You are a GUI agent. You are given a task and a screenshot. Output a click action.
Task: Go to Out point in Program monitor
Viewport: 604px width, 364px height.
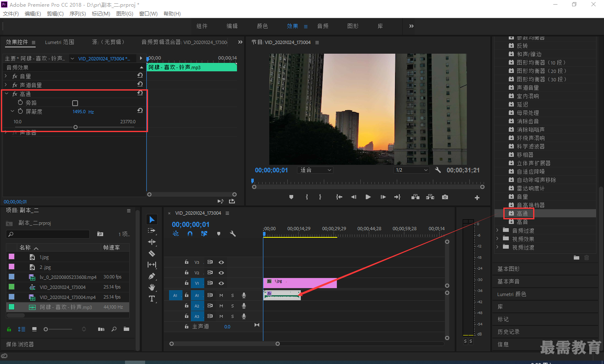pyautogui.click(x=397, y=197)
